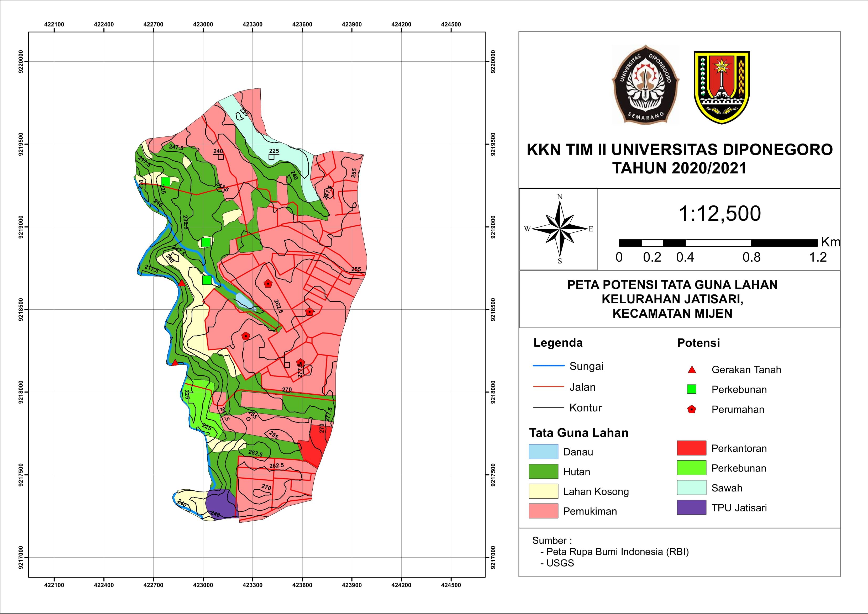This screenshot has height=614, width=868.
Task: Click the '- USGS' source line
Action: click(x=557, y=563)
